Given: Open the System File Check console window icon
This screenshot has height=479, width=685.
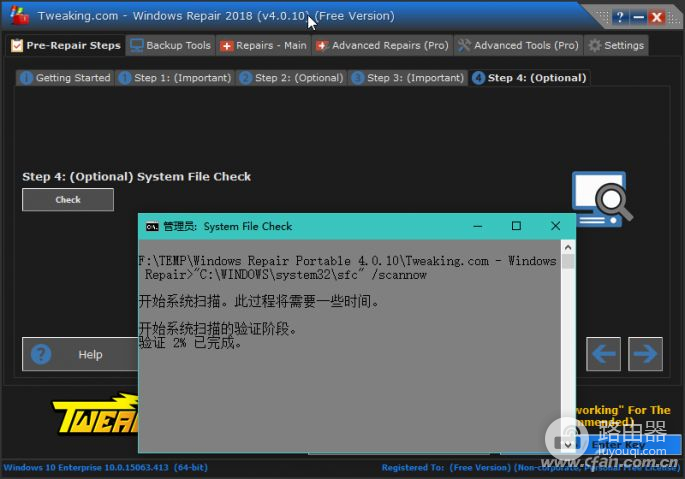Looking at the screenshot, I should [x=152, y=226].
